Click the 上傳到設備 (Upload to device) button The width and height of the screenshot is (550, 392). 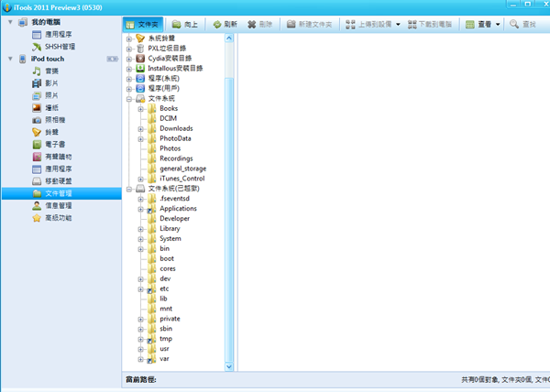[368, 24]
